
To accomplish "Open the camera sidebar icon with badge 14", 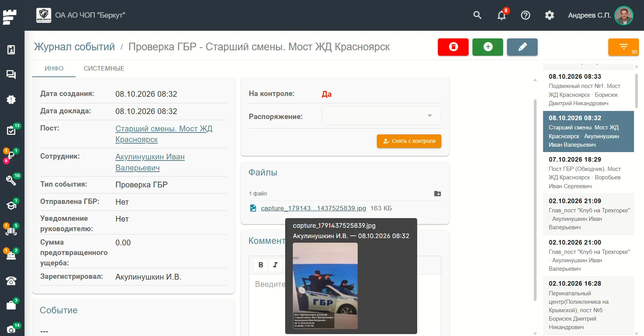I will (12, 329).
